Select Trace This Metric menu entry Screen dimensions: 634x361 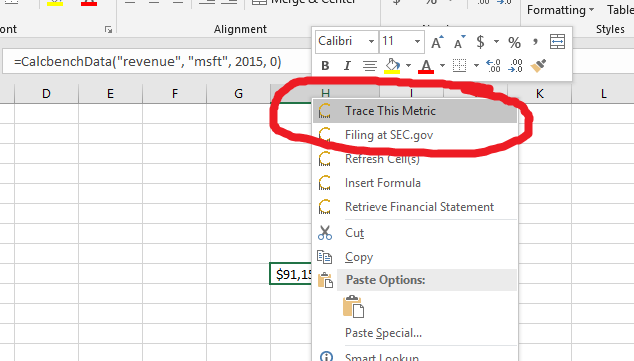point(415,111)
